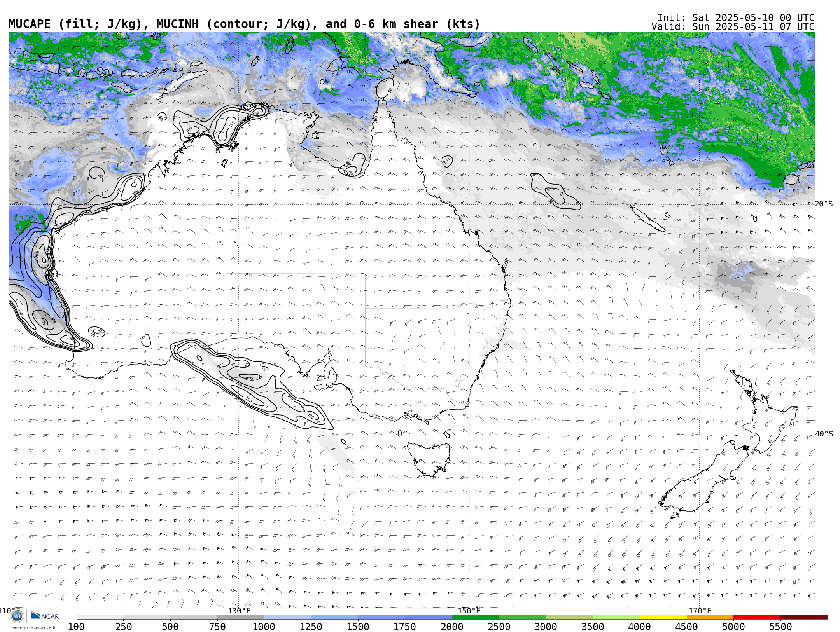This screenshot has width=840, height=632.
Task: Click the 5000 colorbar tick label
Action: (733, 627)
